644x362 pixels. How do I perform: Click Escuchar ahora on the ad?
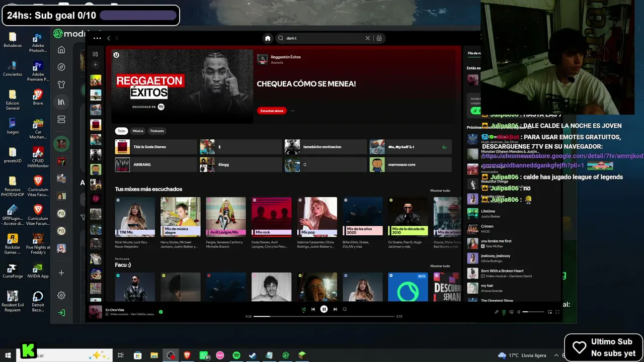pyautogui.click(x=272, y=111)
